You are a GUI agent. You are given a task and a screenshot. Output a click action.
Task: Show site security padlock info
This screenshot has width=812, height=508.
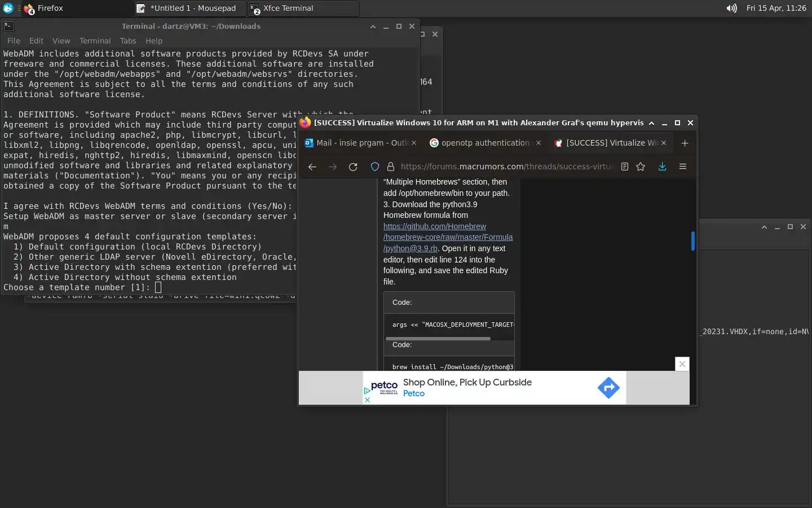(x=390, y=167)
